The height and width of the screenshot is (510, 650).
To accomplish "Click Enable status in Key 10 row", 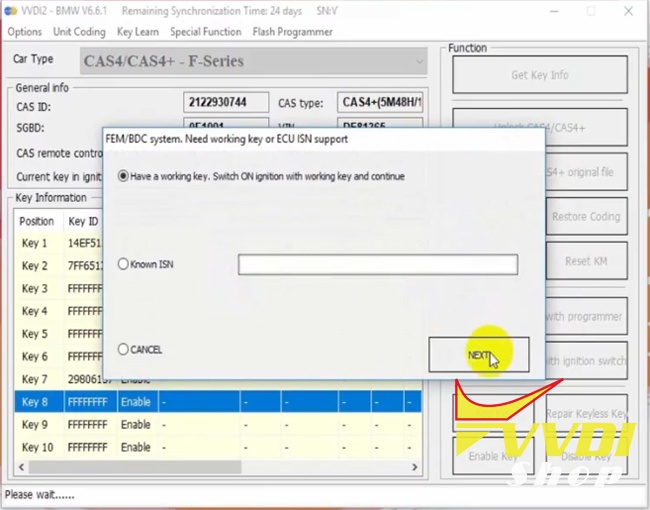I will (136, 447).
